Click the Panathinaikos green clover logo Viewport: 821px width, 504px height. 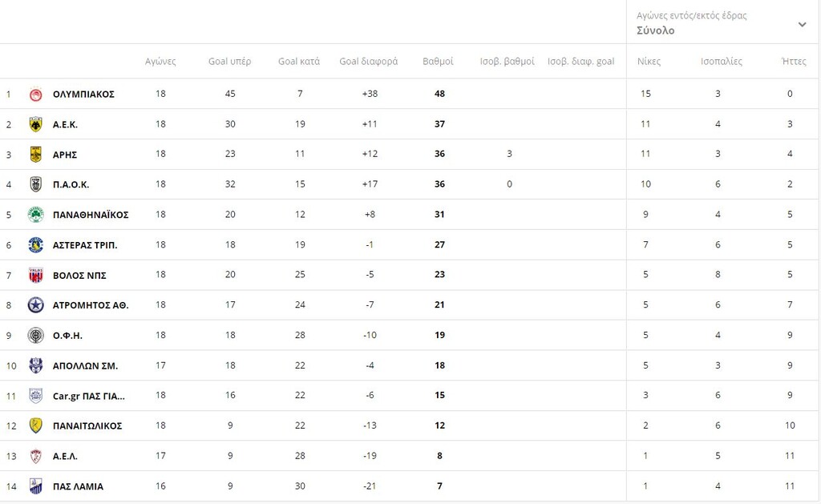tap(35, 215)
